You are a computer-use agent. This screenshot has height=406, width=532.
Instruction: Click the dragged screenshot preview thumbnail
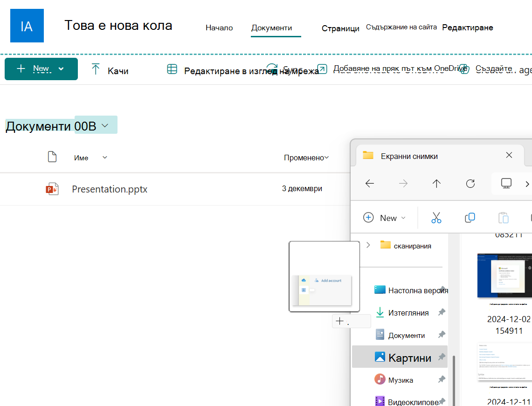324,276
